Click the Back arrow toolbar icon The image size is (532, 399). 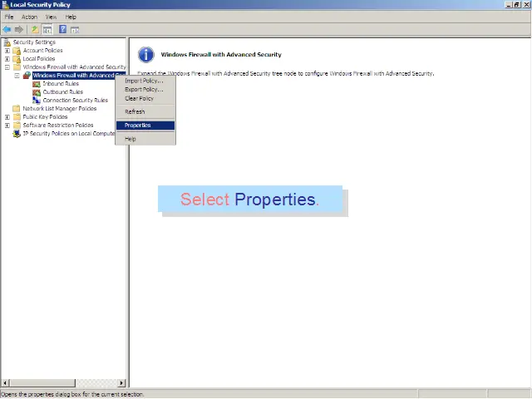pos(7,30)
